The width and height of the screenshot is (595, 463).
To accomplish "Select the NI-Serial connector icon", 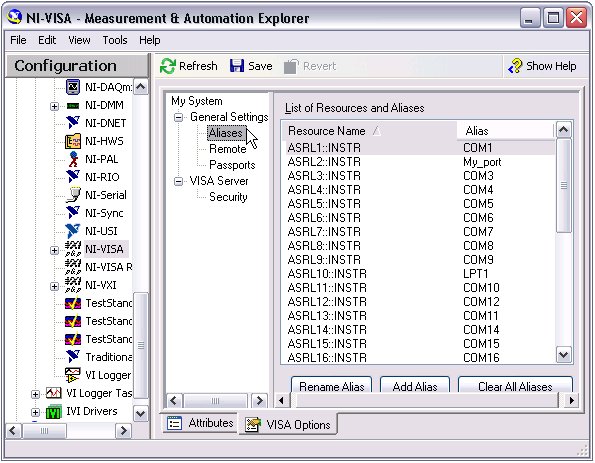I will pos(73,195).
